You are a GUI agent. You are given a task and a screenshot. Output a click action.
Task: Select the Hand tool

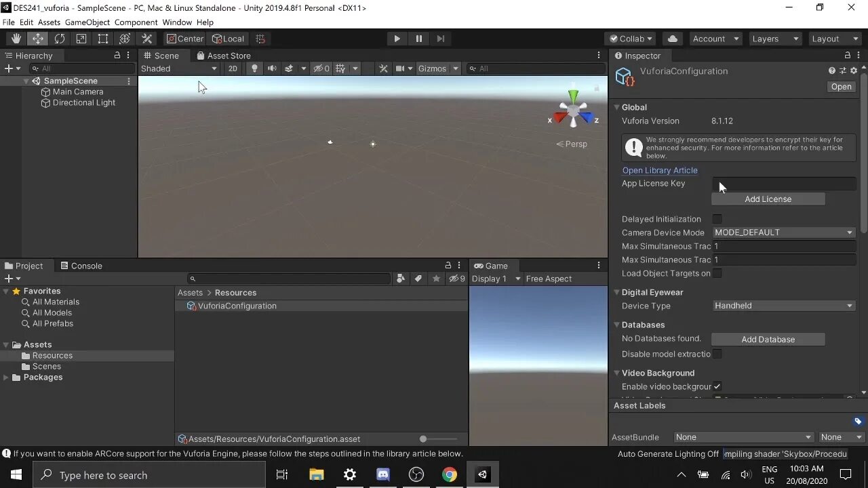click(16, 39)
